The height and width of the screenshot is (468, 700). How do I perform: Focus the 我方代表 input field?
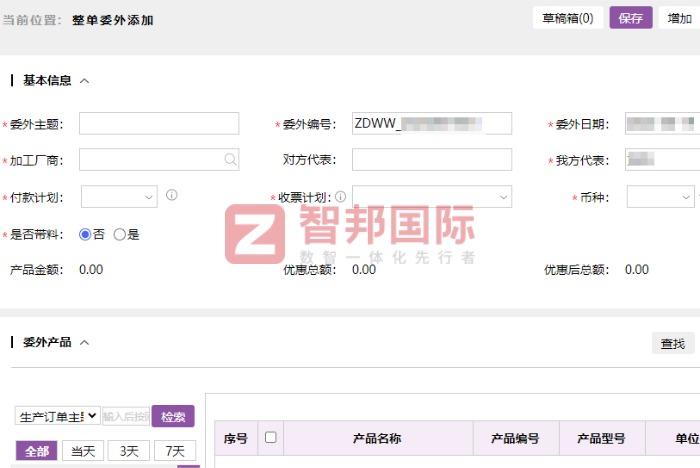tap(662, 159)
